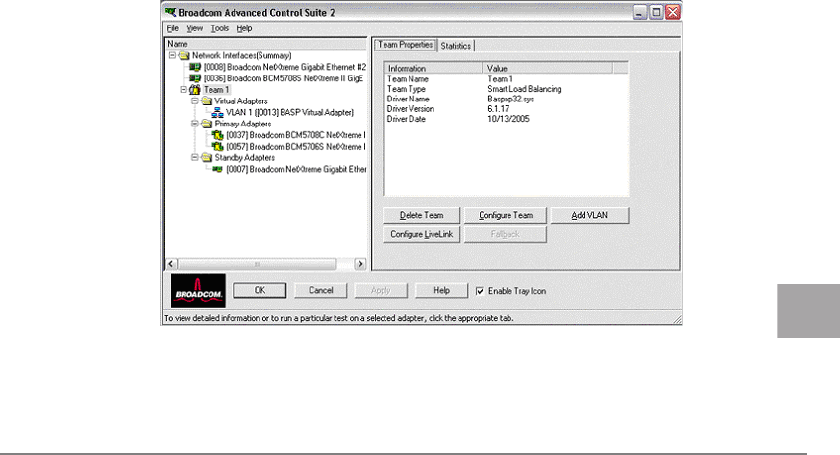This screenshot has height=455, width=840.
Task: Open the Help menu
Action: pyautogui.click(x=244, y=28)
